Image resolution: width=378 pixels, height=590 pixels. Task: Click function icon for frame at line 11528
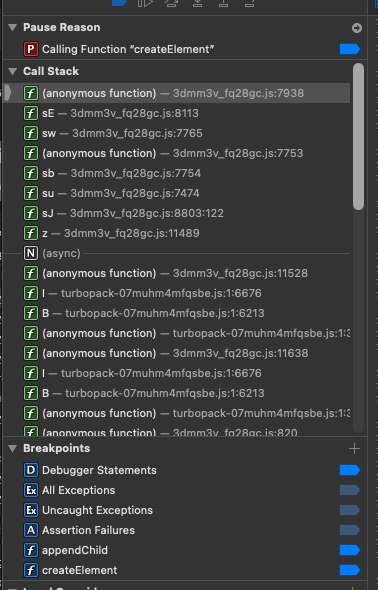(x=31, y=273)
